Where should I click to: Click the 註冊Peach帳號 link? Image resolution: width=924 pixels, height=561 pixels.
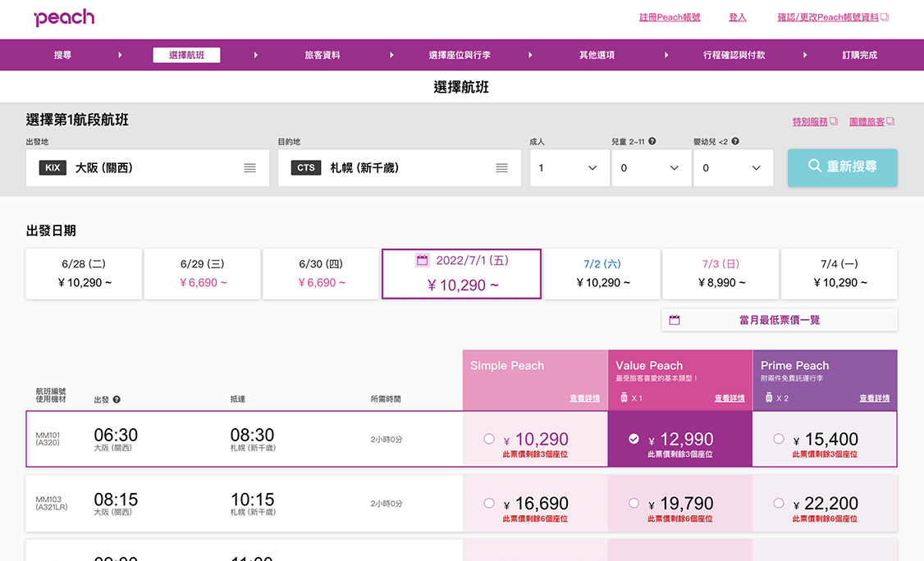click(670, 17)
